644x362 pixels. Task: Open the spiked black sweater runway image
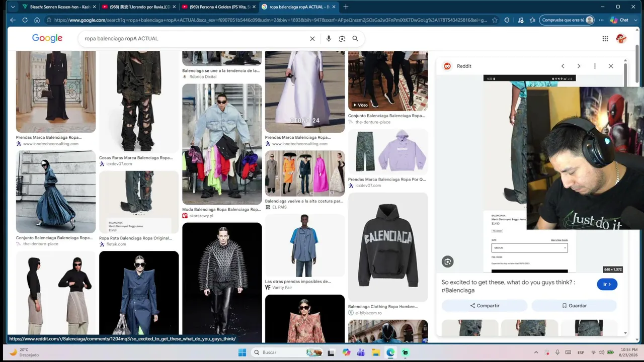(222, 283)
